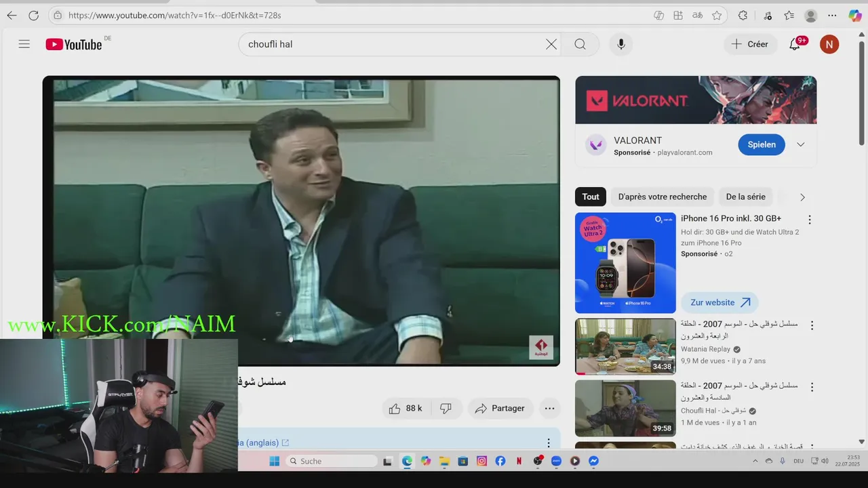Click the VALORANT banner image

[696, 100]
